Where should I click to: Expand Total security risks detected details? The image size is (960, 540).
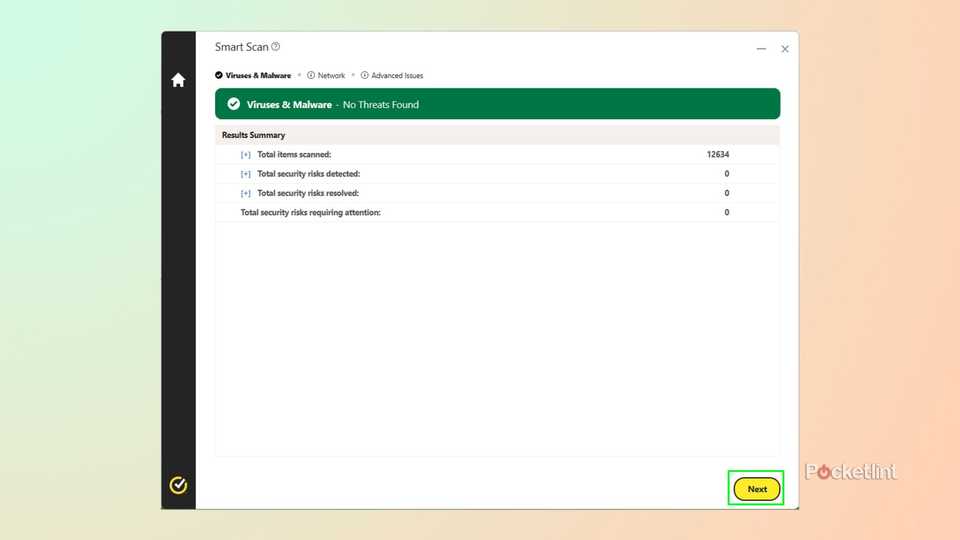coord(246,174)
